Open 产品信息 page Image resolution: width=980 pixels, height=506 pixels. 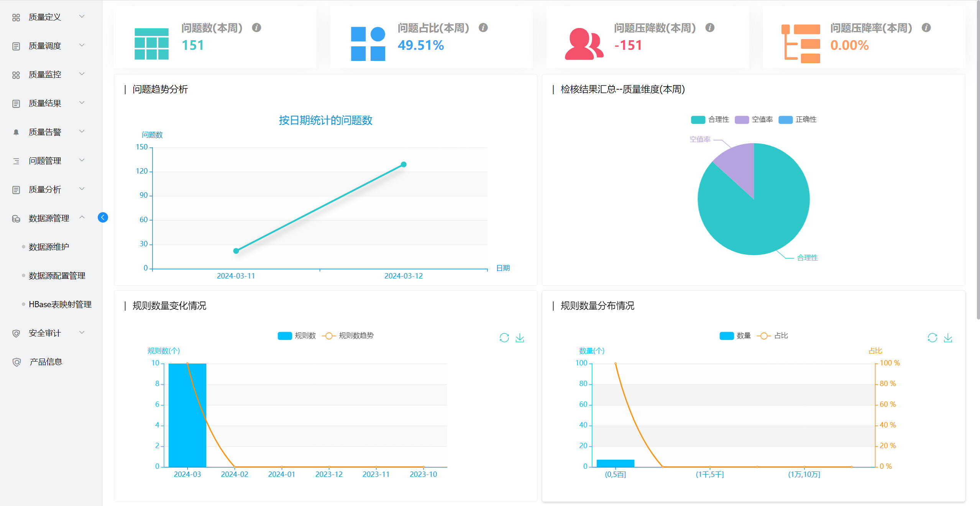pyautogui.click(x=46, y=362)
